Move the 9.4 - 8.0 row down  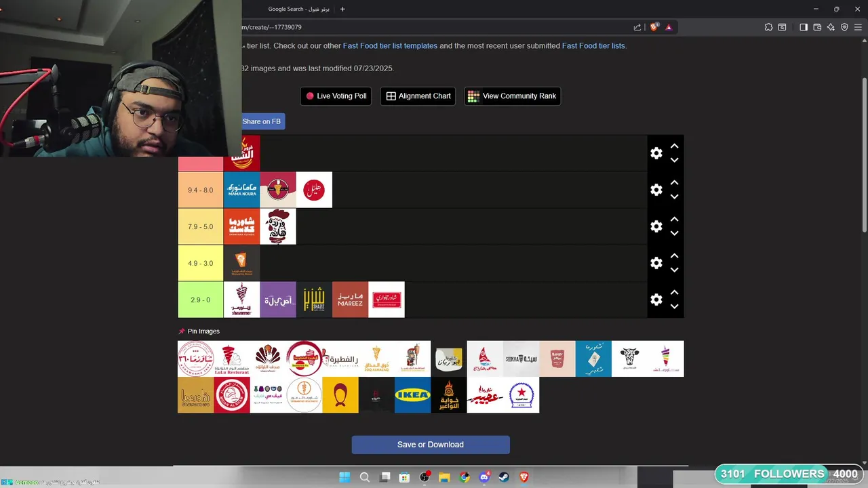tap(674, 197)
